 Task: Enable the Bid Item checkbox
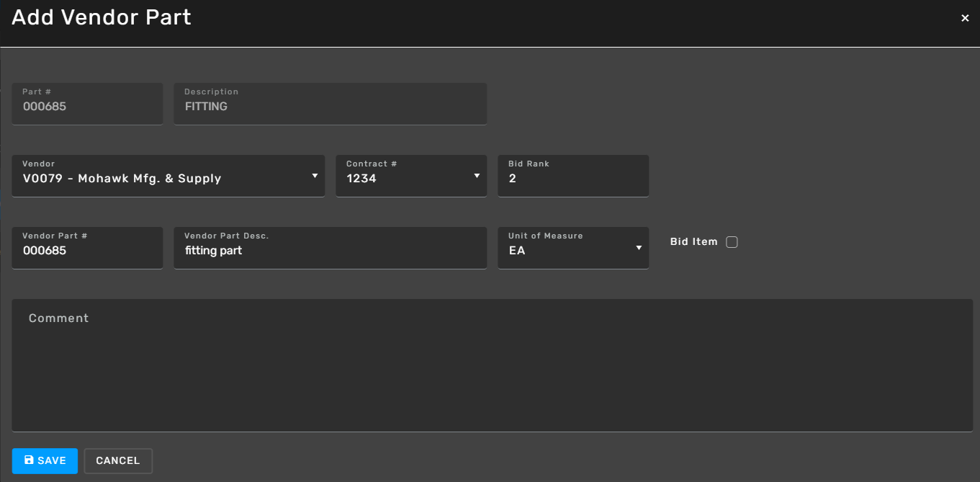[732, 242]
